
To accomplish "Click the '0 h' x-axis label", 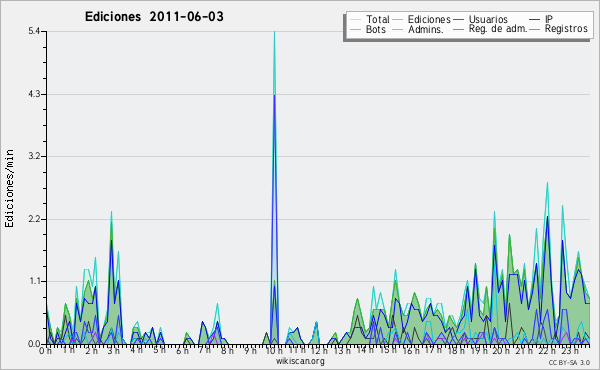I will click(45, 351).
